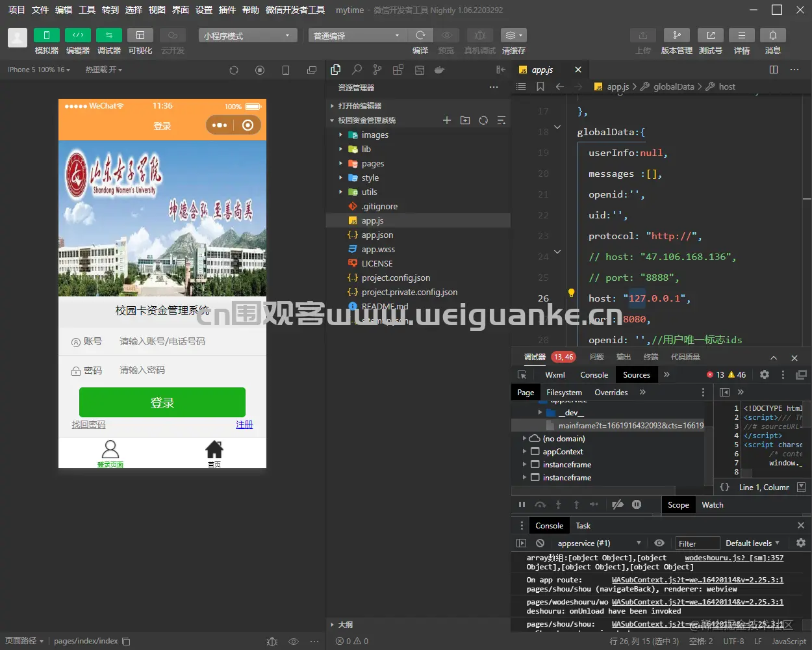Open the file explorer icon in sidebar
The height and width of the screenshot is (650, 812).
click(336, 70)
